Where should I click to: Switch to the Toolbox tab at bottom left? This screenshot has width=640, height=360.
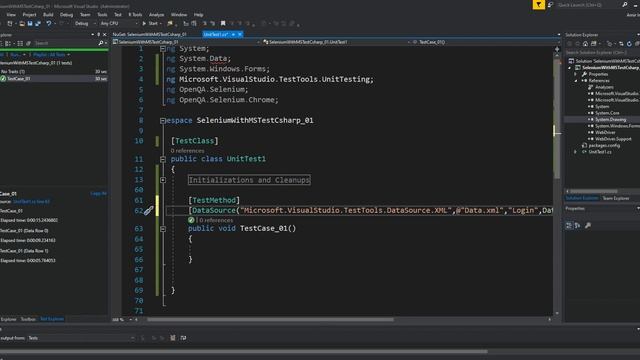coord(28,319)
